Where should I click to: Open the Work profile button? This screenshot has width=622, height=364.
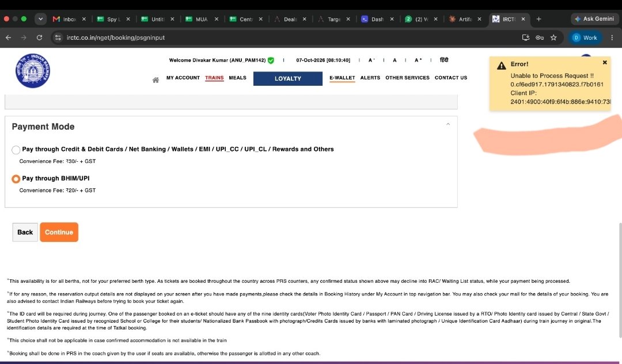[585, 37]
